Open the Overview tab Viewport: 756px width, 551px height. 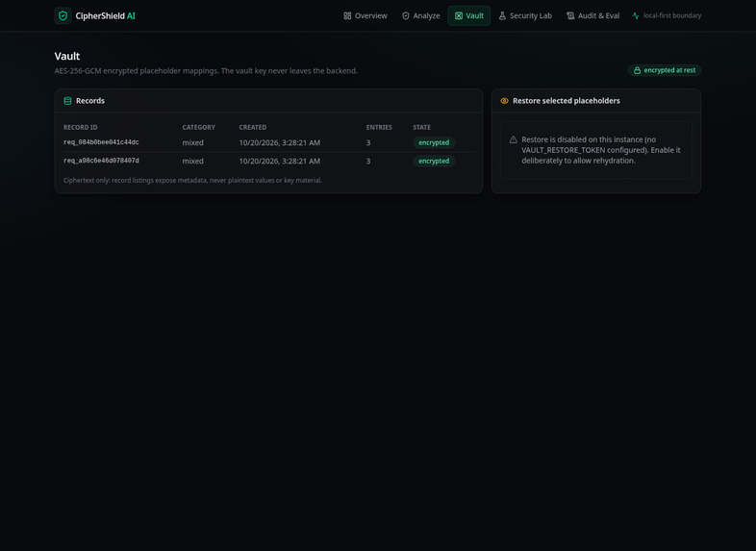pos(365,16)
